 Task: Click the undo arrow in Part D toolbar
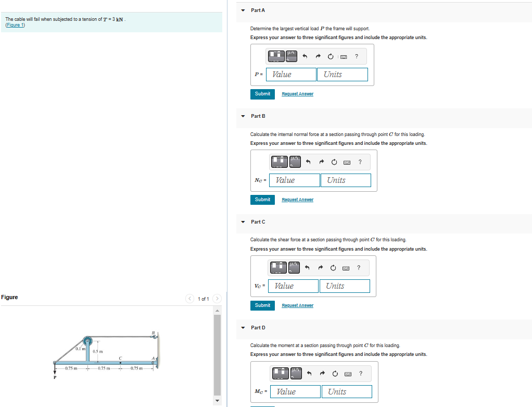tap(308, 373)
